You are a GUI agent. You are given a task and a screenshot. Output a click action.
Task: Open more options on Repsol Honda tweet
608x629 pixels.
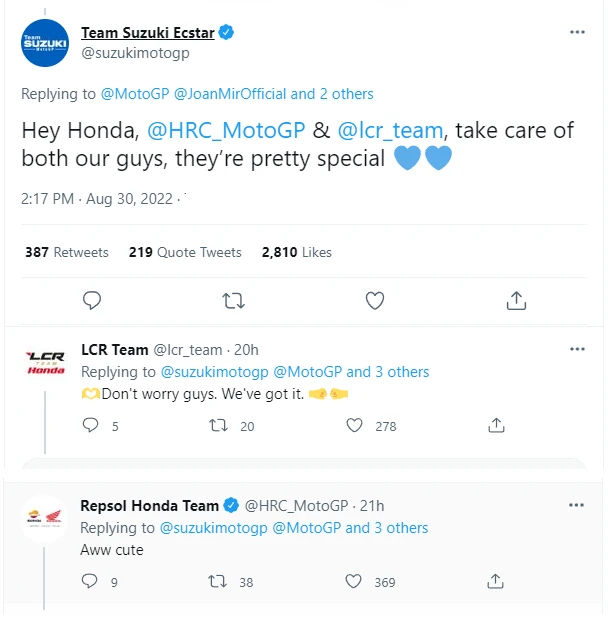(x=577, y=505)
